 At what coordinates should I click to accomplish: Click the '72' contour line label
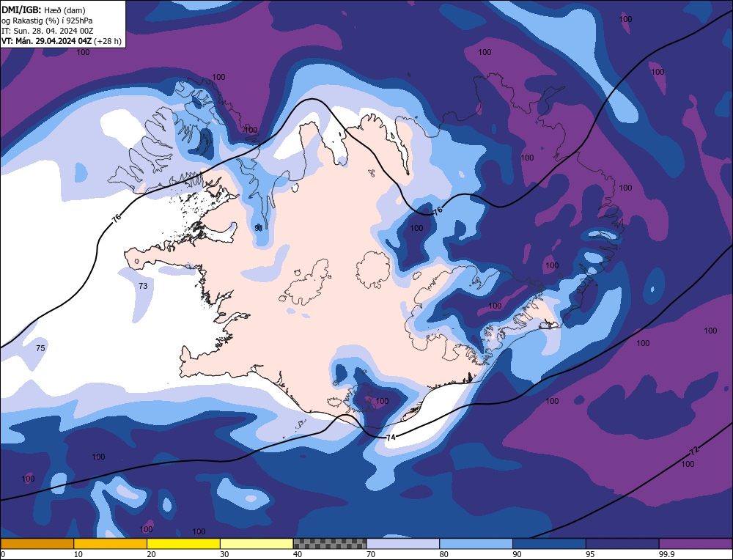click(695, 451)
